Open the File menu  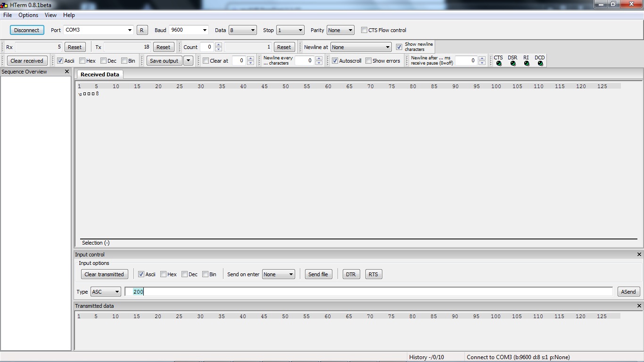8,15
